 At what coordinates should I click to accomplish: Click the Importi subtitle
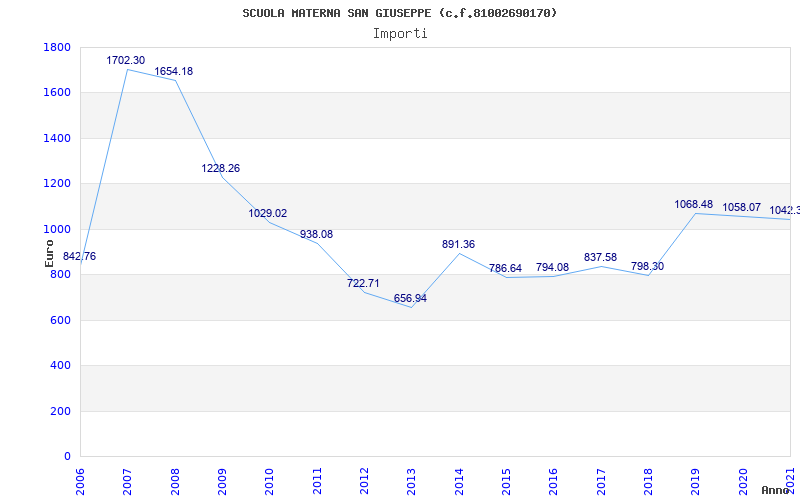click(x=400, y=34)
